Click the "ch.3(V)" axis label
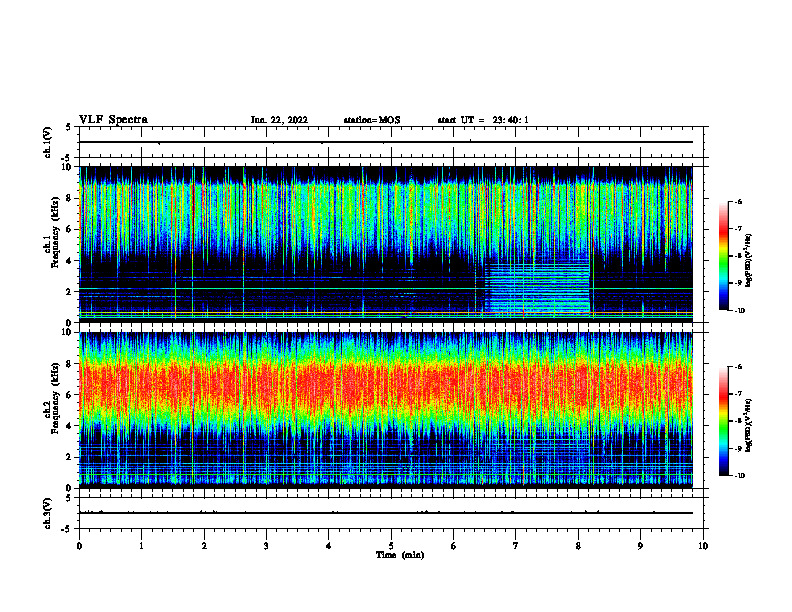The width and height of the screenshot is (792, 612). 48,513
